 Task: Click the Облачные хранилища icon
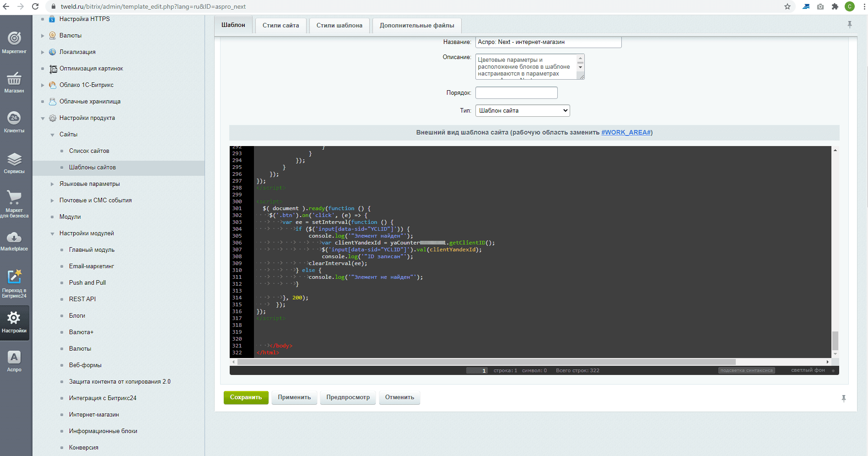(52, 102)
